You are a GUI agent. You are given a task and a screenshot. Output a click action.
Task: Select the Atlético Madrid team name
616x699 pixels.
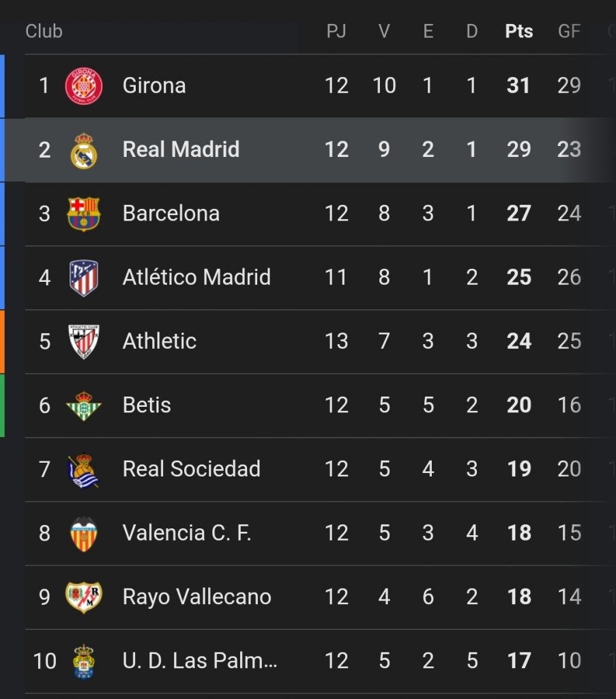[196, 277]
